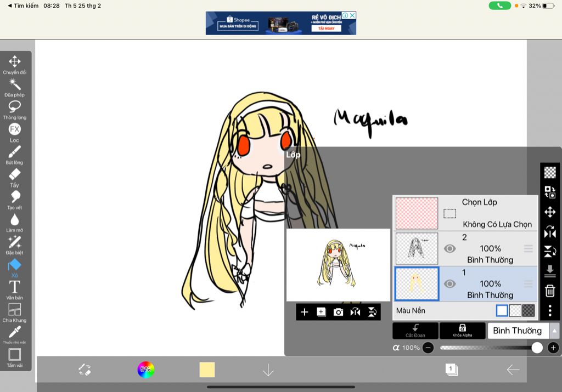Click the checkerboard icon in right strip
Viewport: 562px width, 392px height.
point(550,173)
